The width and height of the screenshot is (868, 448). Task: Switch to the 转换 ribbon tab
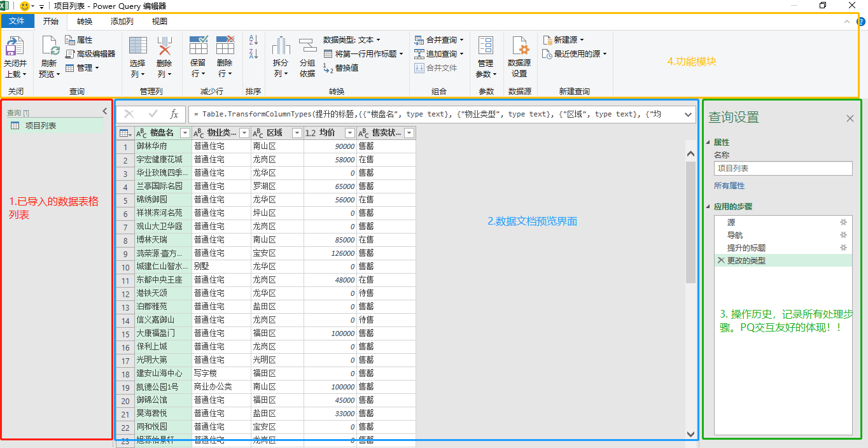[x=85, y=21]
